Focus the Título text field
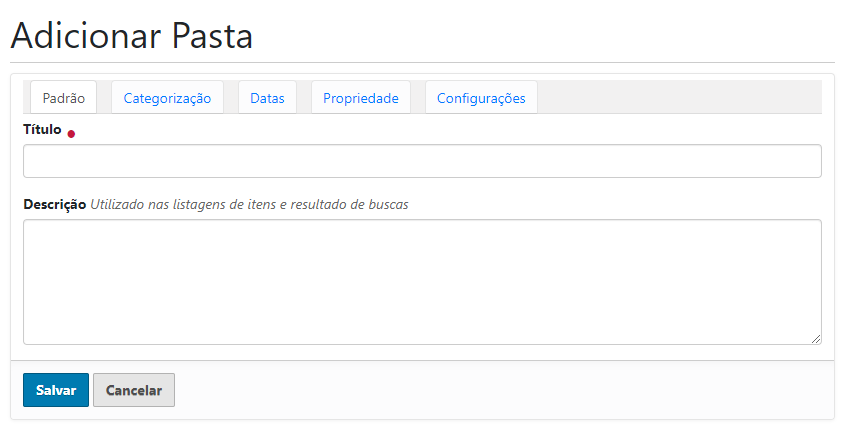Screen dimensions: 848x435 (x=422, y=161)
